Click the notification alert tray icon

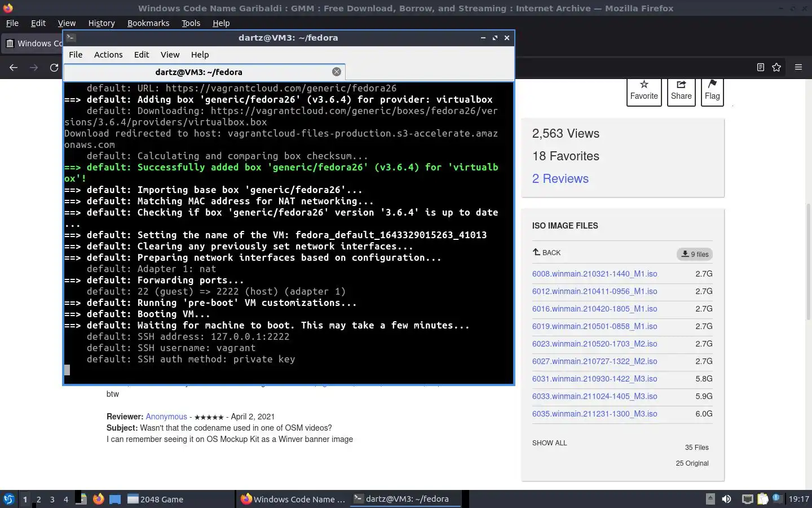coord(777,498)
